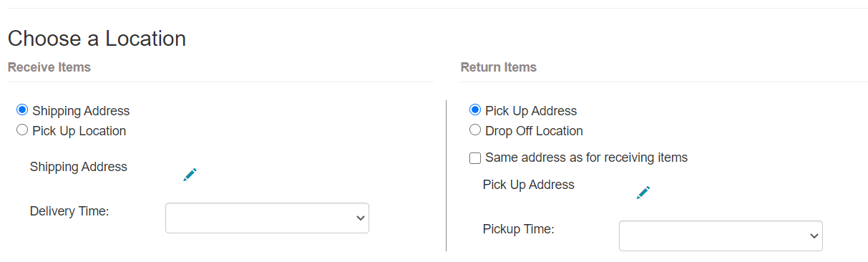Select the Pick Up Address radio button
Viewport: 868px width, 262px height.
coord(475,110)
